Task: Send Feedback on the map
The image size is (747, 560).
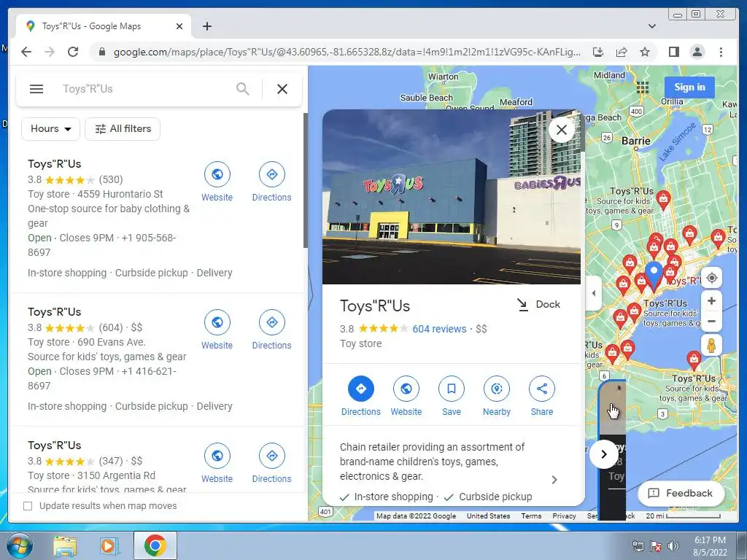Action: pos(681,494)
